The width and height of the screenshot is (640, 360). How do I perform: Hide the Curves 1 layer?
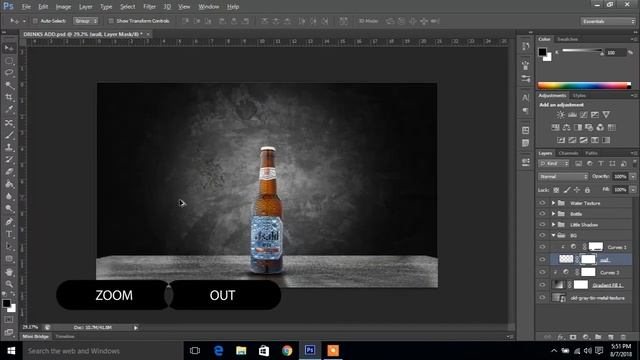click(542, 247)
